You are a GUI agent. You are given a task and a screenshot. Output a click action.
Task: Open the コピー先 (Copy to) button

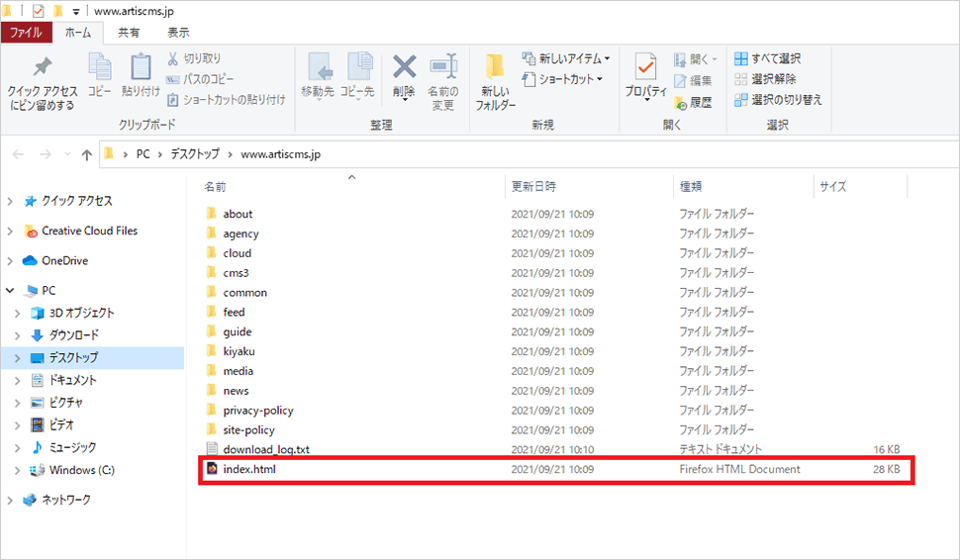coord(357,76)
